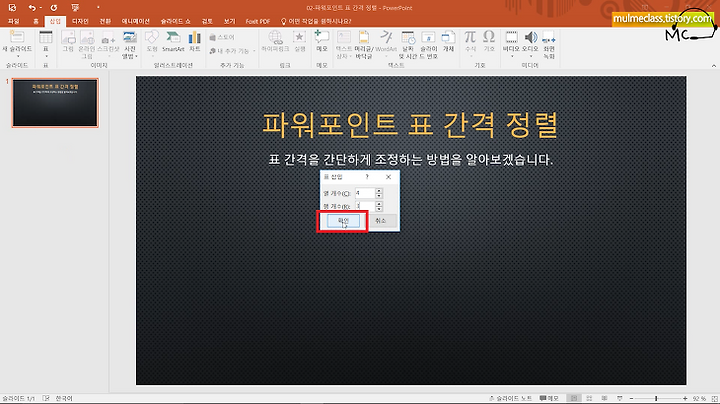Switch to Normal view in status bar
Image resolution: width=720 pixels, height=404 pixels.
pos(573,398)
